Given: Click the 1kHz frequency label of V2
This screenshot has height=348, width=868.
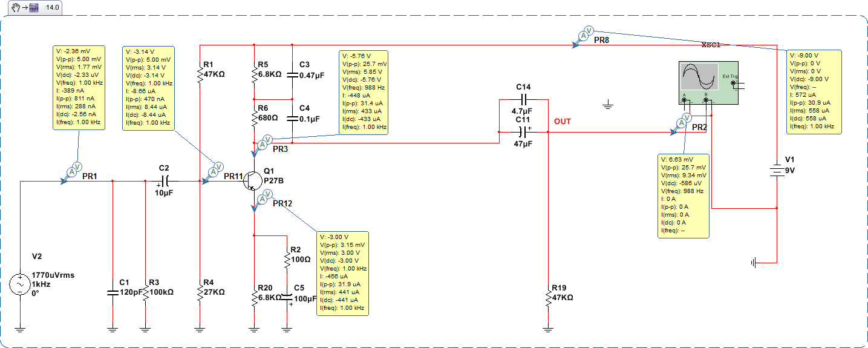Looking at the screenshot, I should (41, 284).
